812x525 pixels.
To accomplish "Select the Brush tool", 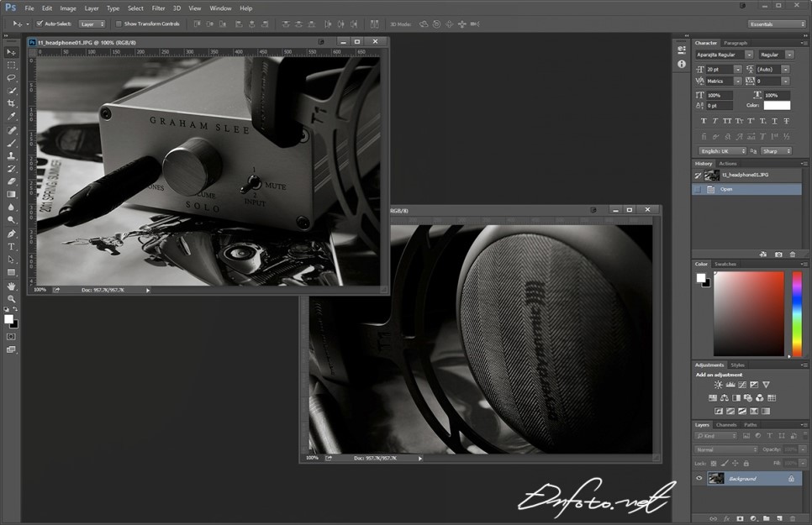I will [11, 143].
